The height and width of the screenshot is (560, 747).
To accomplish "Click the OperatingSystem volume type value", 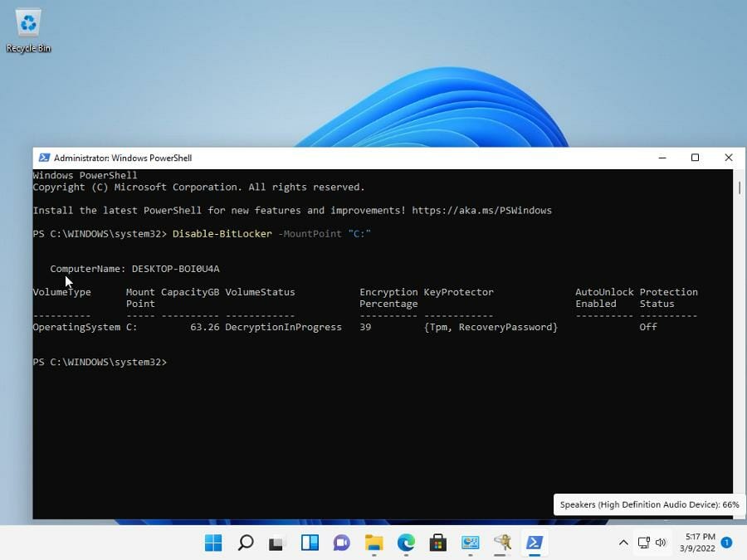I will click(x=76, y=327).
